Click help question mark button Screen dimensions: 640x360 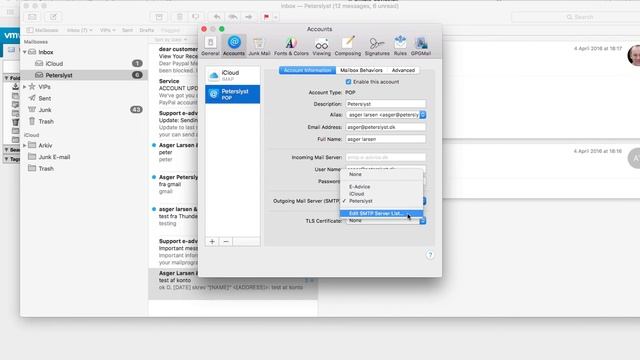click(430, 255)
